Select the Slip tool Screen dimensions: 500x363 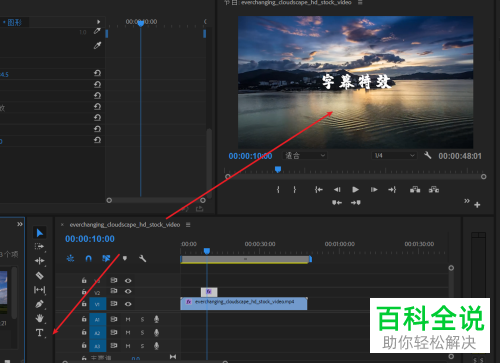click(39, 290)
